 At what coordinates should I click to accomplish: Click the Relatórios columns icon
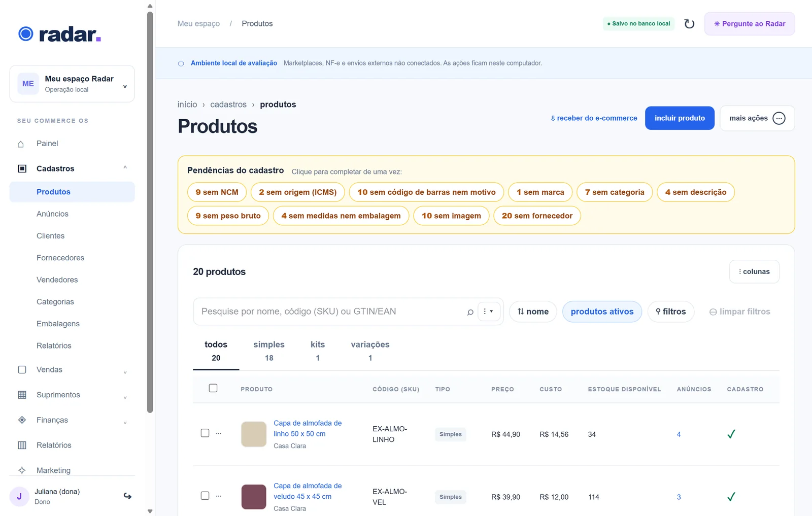(22, 445)
